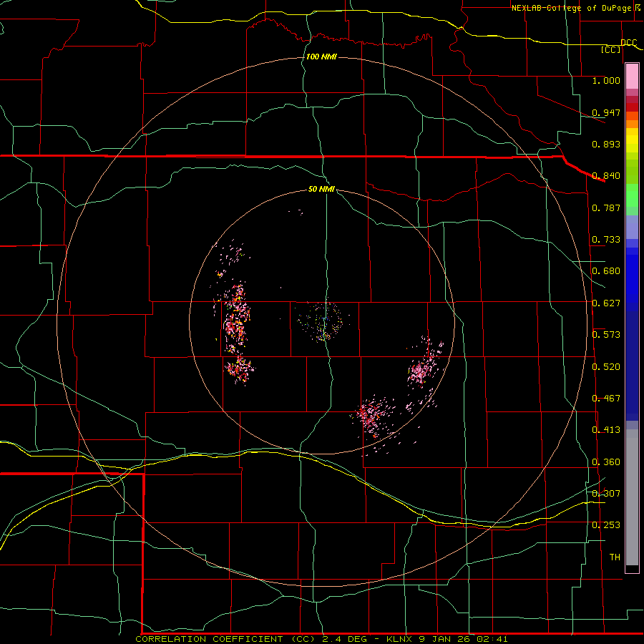The height and width of the screenshot is (644, 644).
Task: Click the 100 NMI range ring label
Action: tap(321, 57)
